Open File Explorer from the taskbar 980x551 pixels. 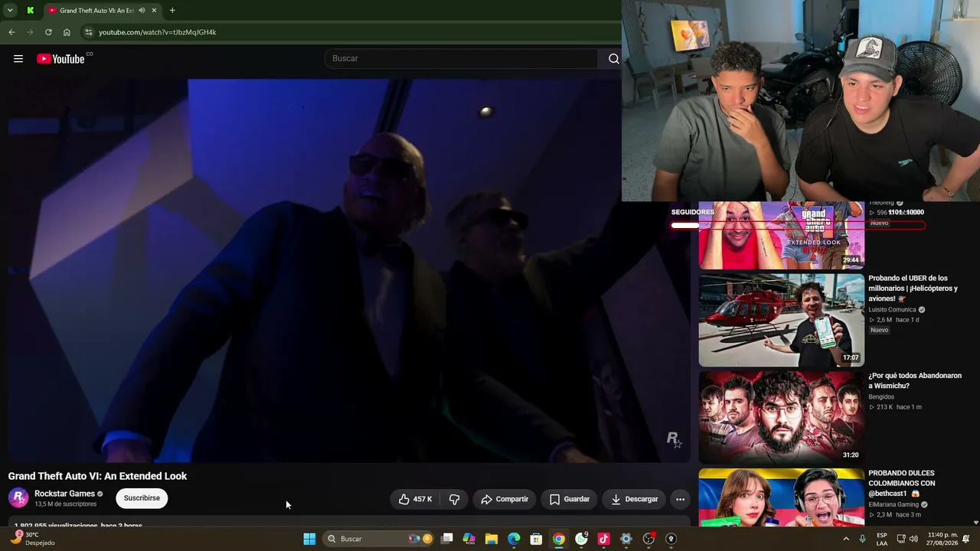pos(492,539)
